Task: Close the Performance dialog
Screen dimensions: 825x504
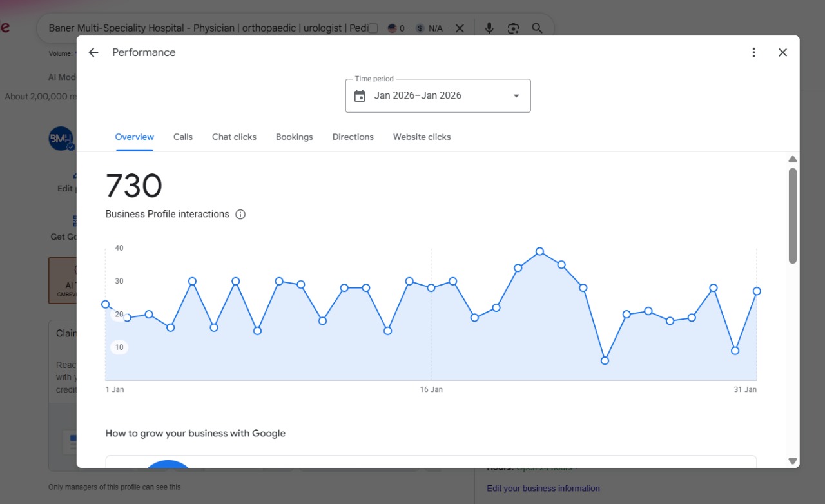Action: [x=782, y=53]
